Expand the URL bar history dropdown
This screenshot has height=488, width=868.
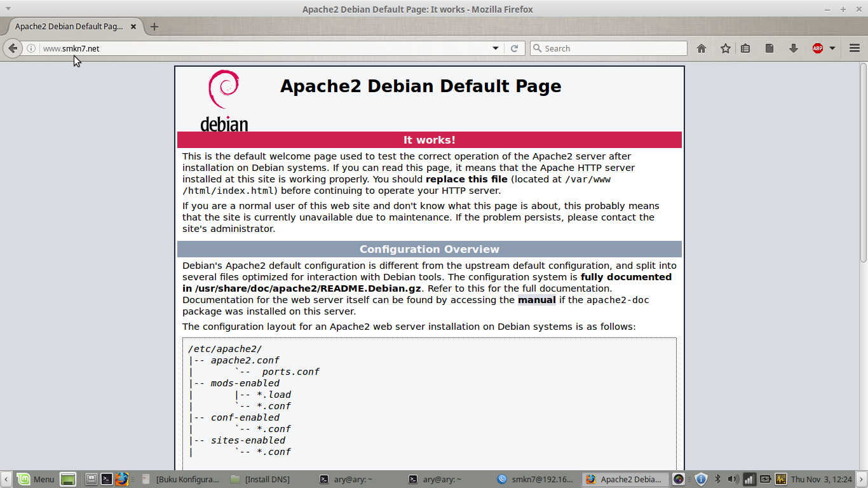tap(496, 48)
